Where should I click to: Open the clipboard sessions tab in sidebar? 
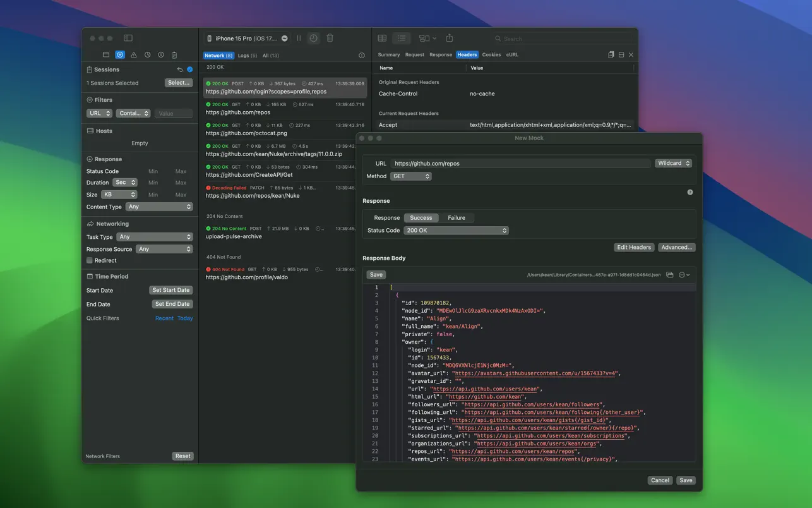point(174,55)
